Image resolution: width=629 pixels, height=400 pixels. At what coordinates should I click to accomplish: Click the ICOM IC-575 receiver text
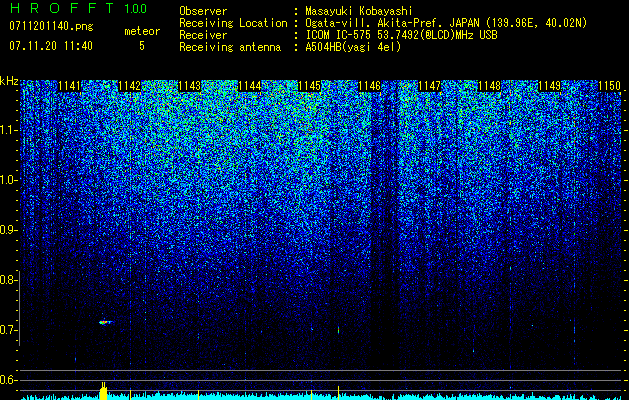(401, 35)
